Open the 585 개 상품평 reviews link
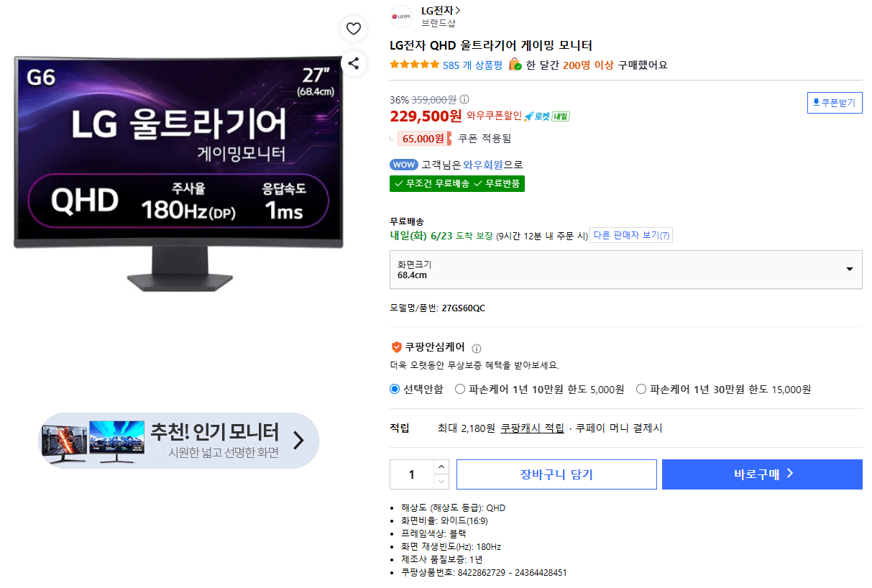This screenshot has height=588, width=872. (x=472, y=65)
